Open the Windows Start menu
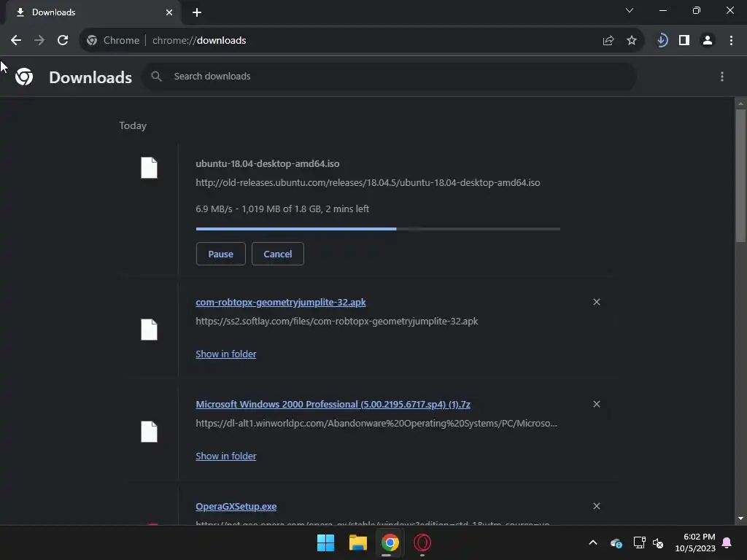The image size is (747, 560). [x=326, y=542]
